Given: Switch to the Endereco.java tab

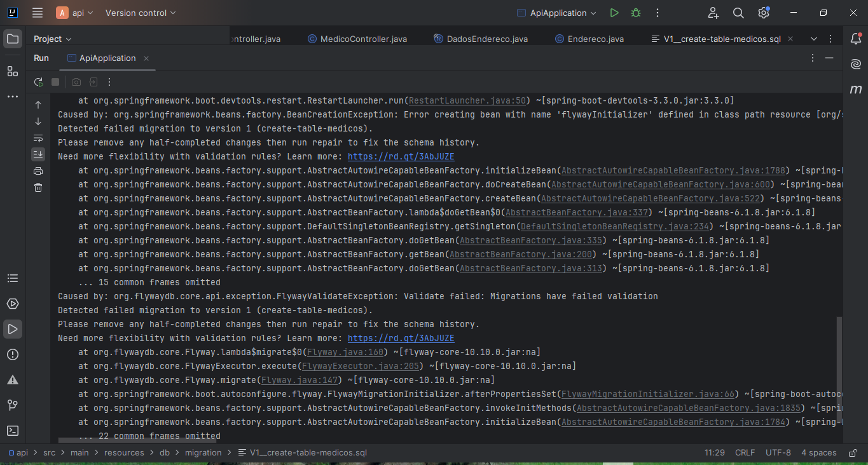Looking at the screenshot, I should point(589,39).
